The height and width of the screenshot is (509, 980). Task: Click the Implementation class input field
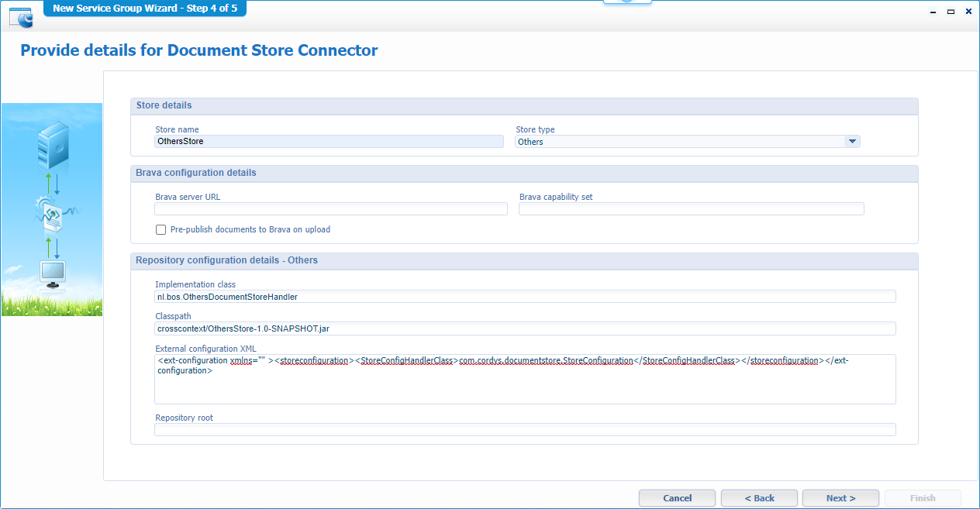525,297
